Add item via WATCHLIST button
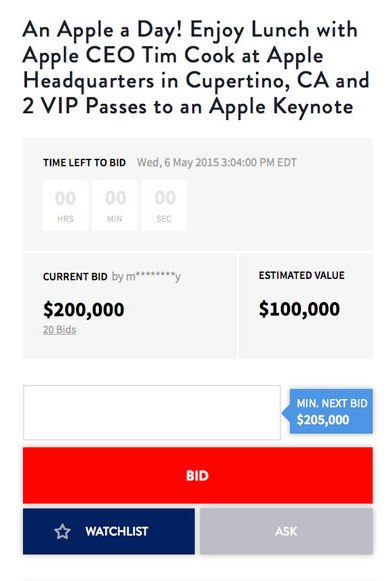The width and height of the screenshot is (387, 581). [x=109, y=531]
